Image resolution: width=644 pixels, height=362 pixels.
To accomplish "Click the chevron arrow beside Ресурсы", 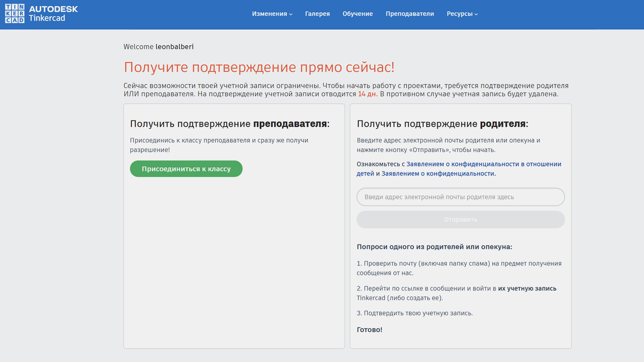I will (476, 14).
